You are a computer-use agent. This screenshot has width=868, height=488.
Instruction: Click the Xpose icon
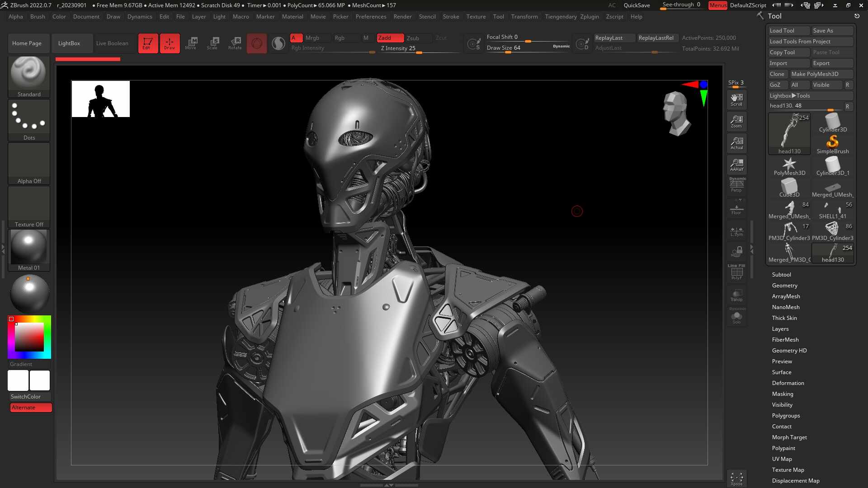pyautogui.click(x=736, y=479)
